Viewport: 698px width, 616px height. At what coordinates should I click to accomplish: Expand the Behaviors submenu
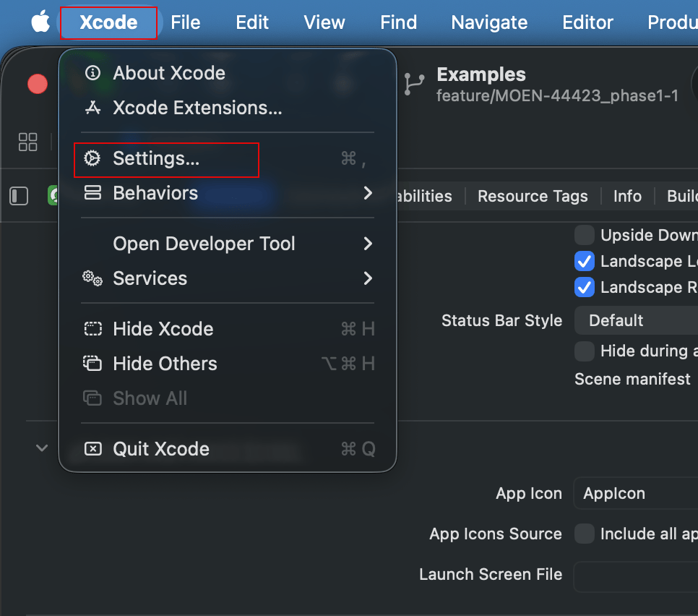(x=228, y=193)
